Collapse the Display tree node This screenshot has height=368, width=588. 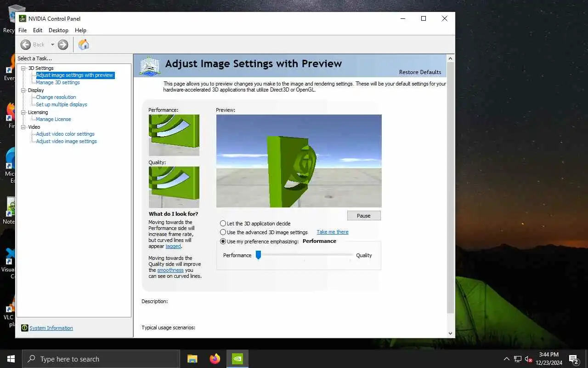point(24,90)
